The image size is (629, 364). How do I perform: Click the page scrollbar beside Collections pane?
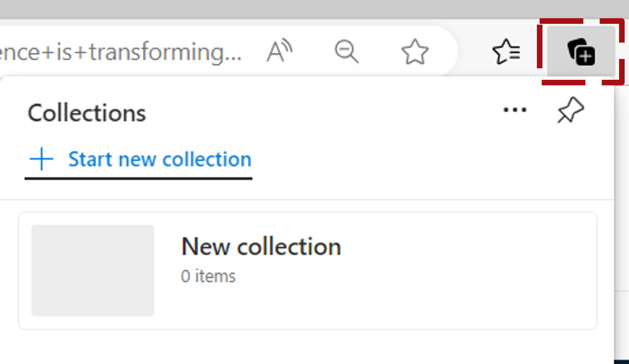pyautogui.click(x=622, y=222)
